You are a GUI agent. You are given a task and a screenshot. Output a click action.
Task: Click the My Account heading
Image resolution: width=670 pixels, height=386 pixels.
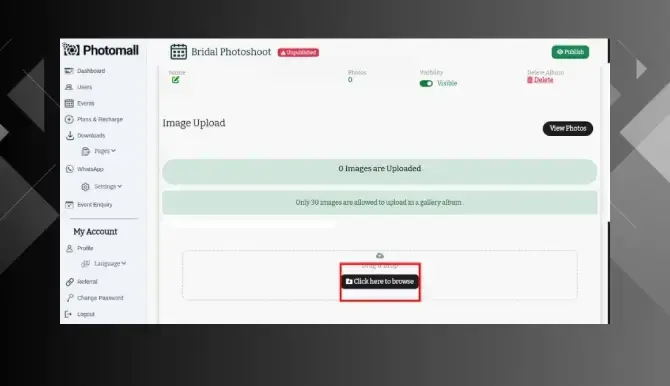[x=95, y=232]
